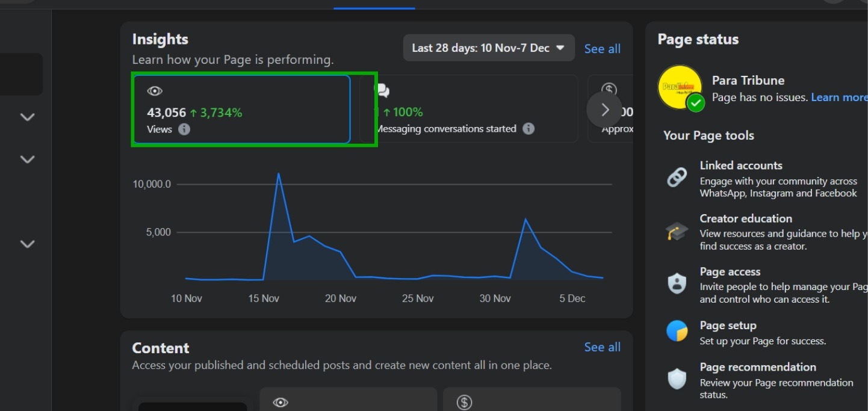Click the 10,000.0 y-axis label
868x411 pixels.
pos(152,184)
